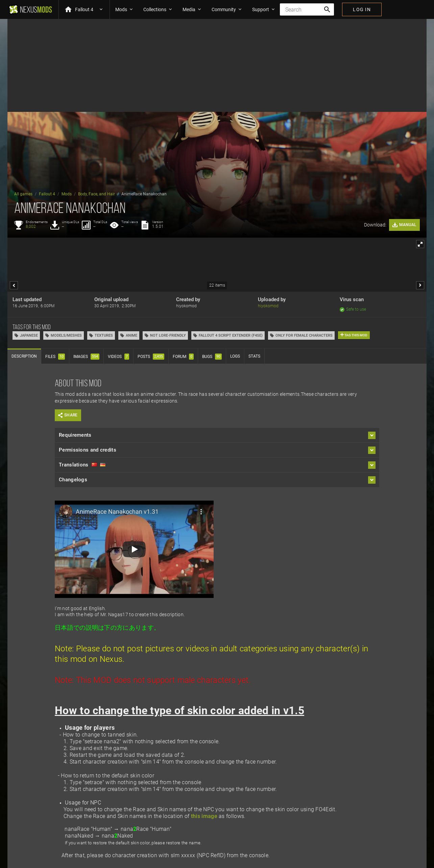The width and height of the screenshot is (434, 868).
Task: Go to previous gallery image
Action: click(x=14, y=285)
